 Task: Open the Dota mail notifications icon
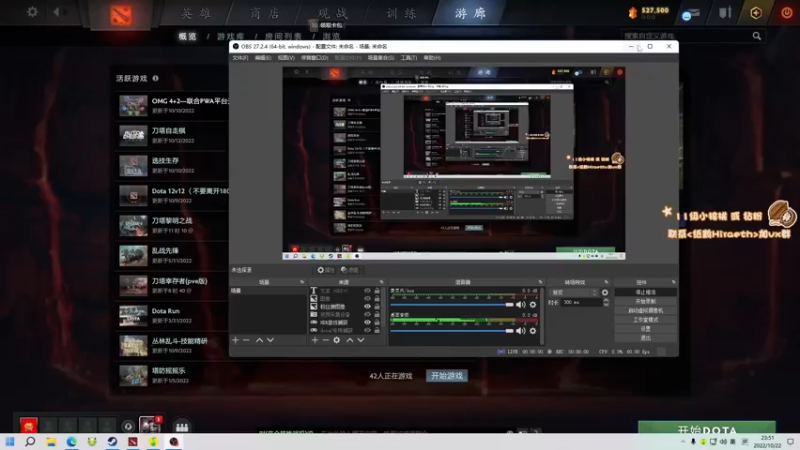click(x=690, y=14)
